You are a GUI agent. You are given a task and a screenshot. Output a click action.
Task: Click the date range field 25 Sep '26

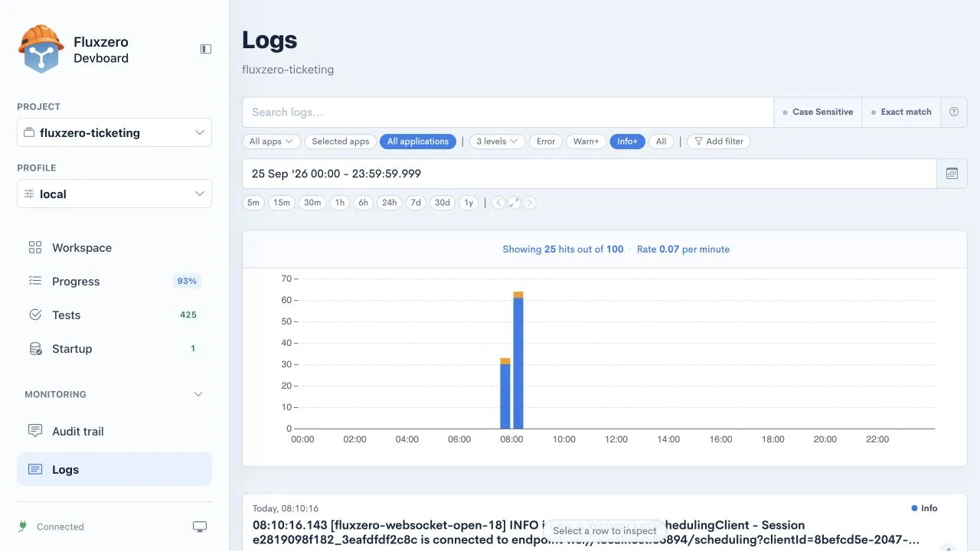click(590, 174)
